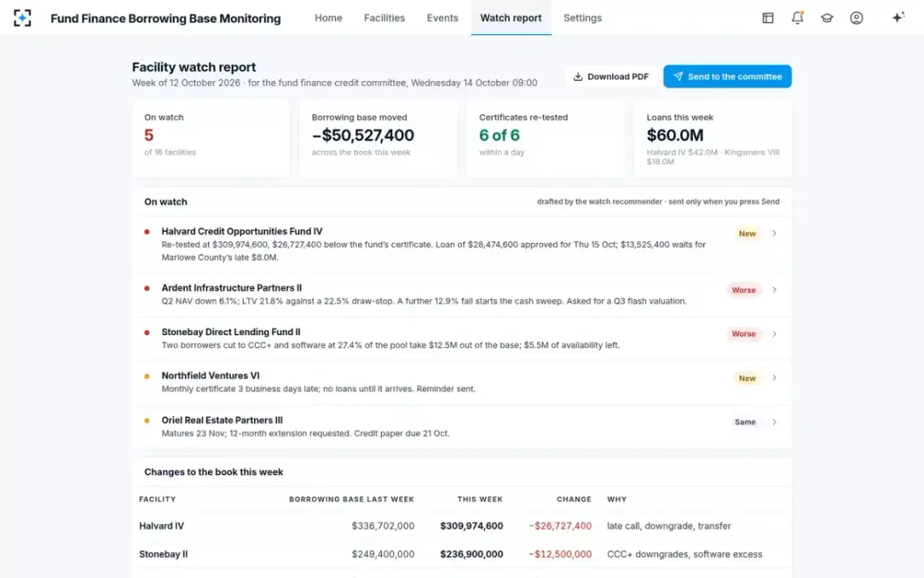Image resolution: width=924 pixels, height=578 pixels.
Task: Click 'CCC+ downgrades, software excess' reason
Action: point(685,554)
